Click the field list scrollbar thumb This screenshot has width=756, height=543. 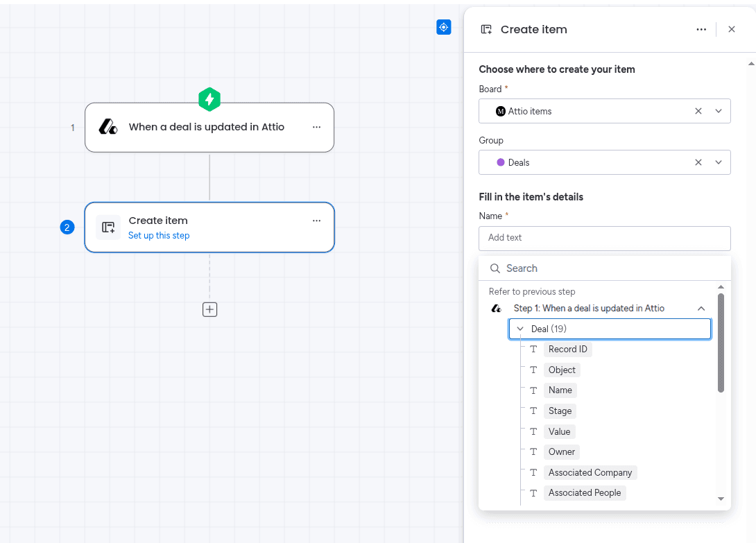click(x=721, y=343)
